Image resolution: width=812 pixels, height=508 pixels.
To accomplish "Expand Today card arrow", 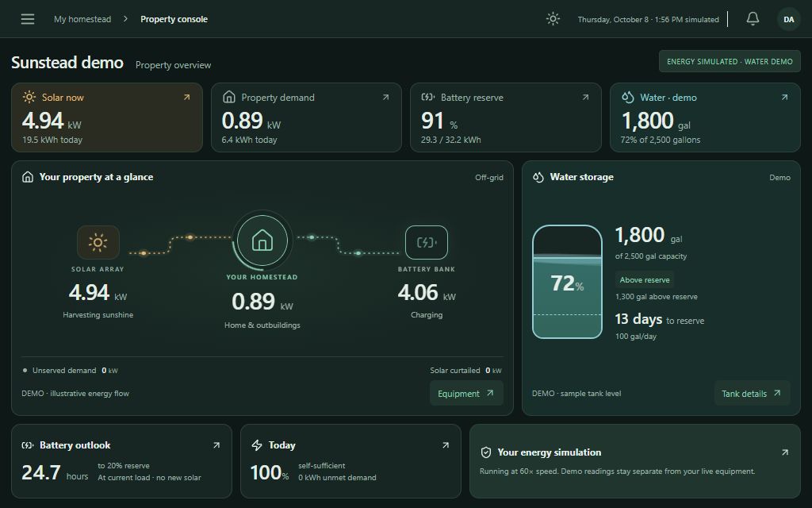I will coord(446,445).
